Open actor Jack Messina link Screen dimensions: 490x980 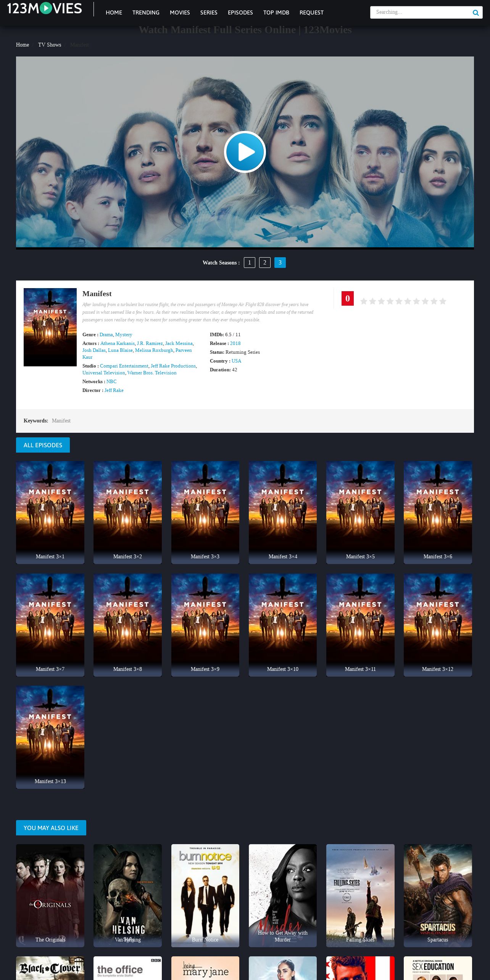pos(179,343)
